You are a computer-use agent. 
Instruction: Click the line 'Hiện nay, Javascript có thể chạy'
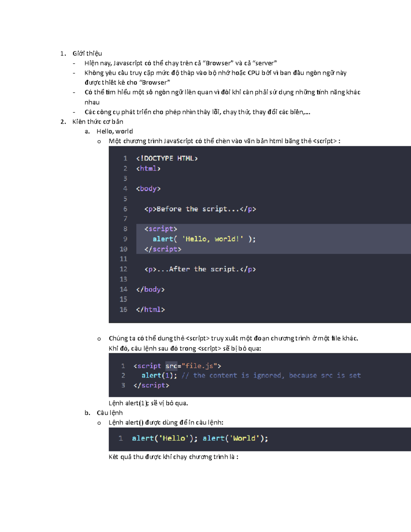point(180,63)
